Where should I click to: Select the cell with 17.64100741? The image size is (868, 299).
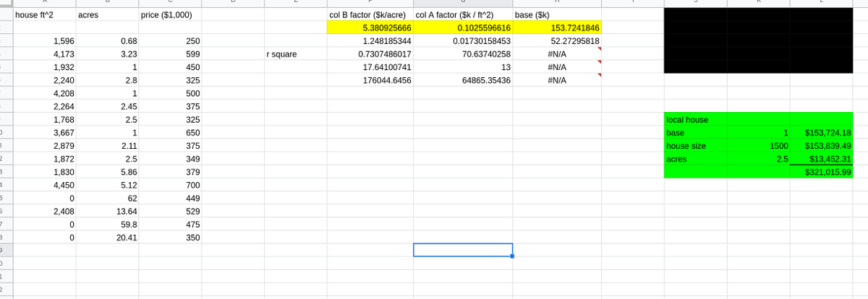coord(370,67)
